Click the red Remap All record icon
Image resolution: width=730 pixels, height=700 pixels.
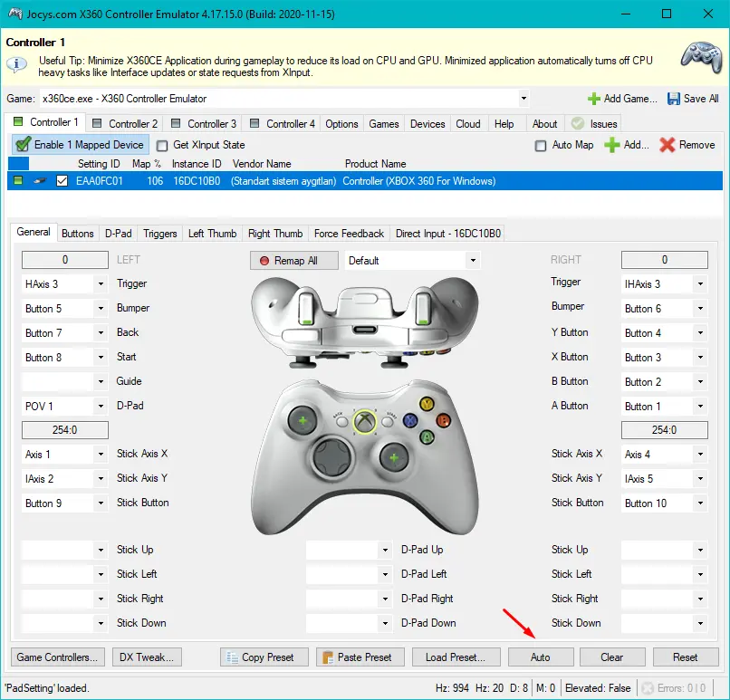click(264, 261)
